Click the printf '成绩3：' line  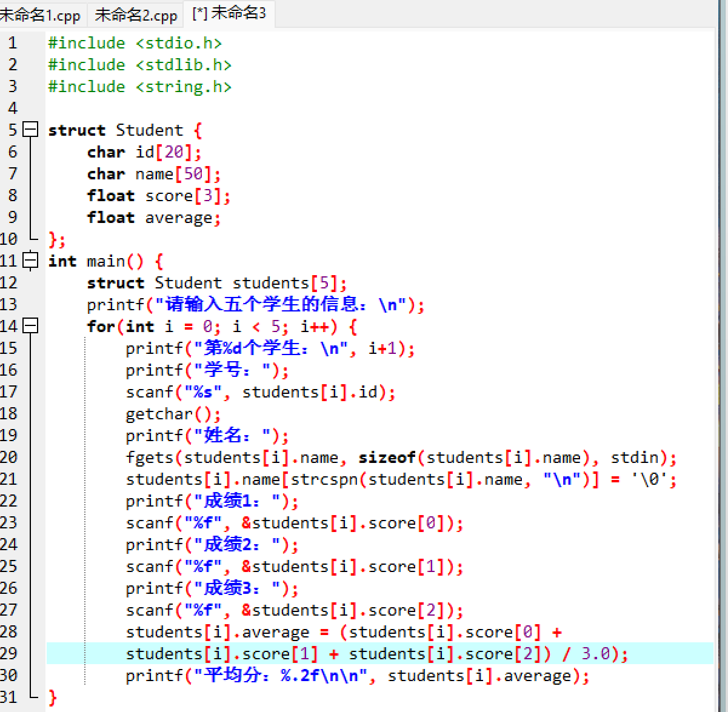click(212, 588)
